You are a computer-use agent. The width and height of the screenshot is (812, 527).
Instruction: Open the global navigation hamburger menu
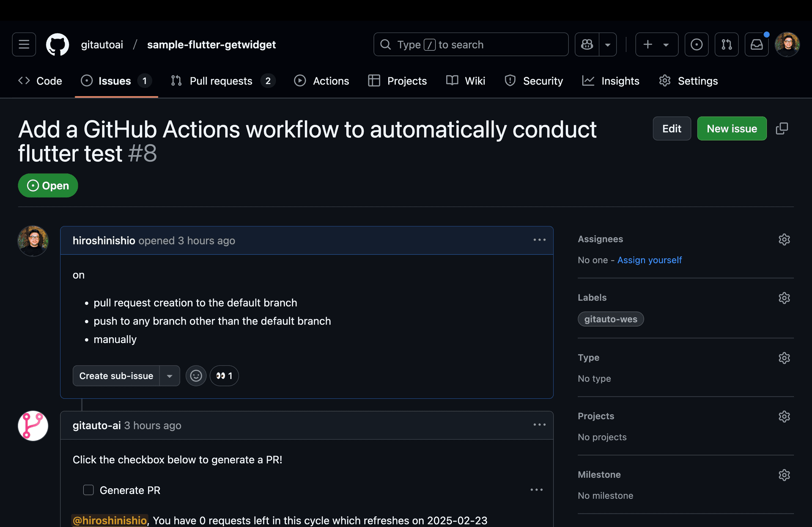[x=24, y=44]
